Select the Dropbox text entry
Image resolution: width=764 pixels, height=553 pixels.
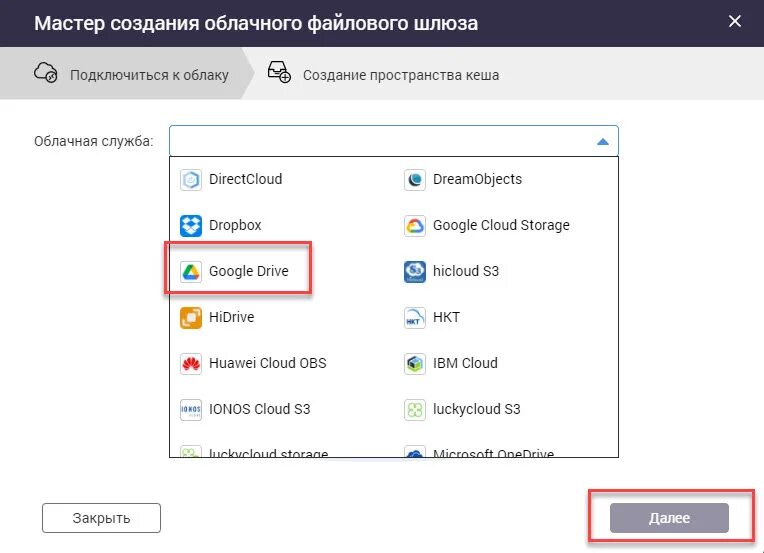235,225
